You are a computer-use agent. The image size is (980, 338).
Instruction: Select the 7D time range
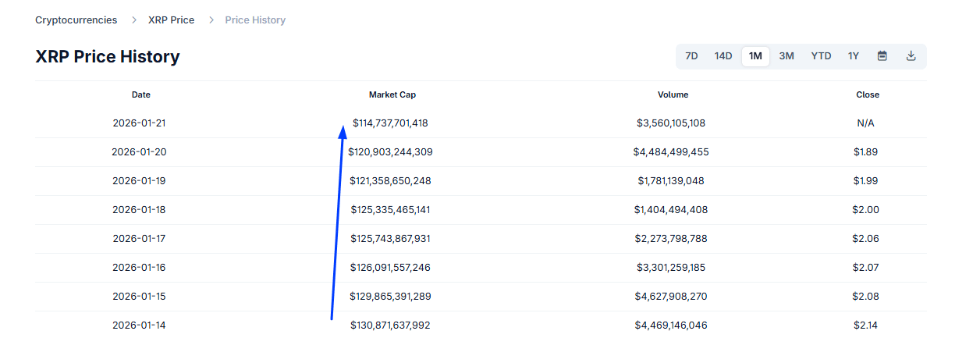(x=691, y=55)
